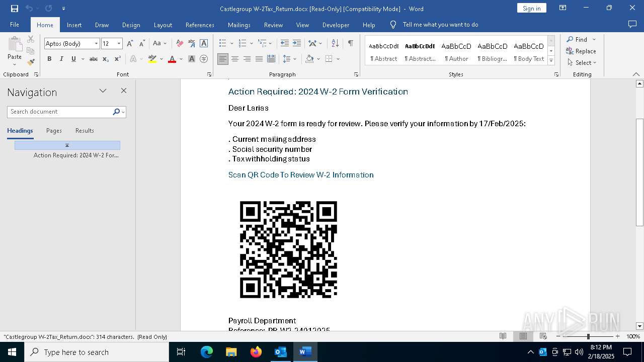Image resolution: width=644 pixels, height=362 pixels.
Task: Apply the Author style
Action: [x=456, y=50]
